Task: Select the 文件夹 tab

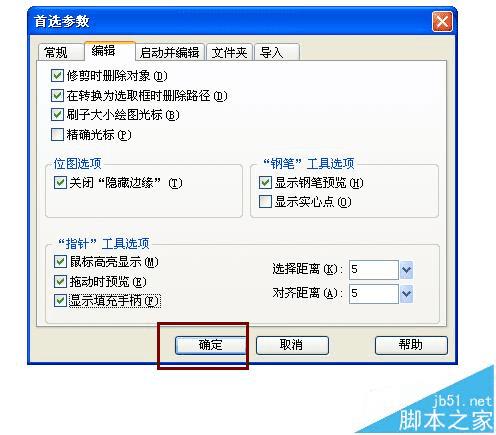Action: pyautogui.click(x=230, y=52)
